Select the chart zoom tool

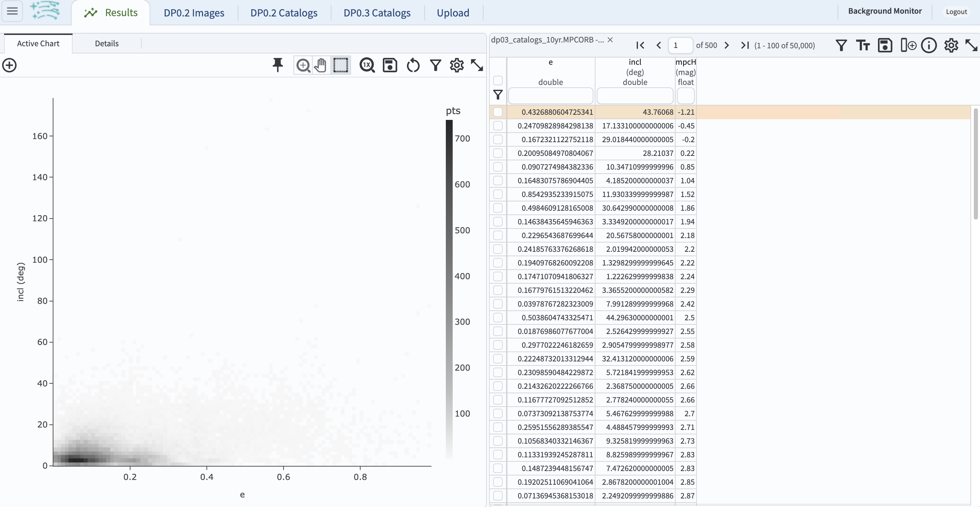click(303, 65)
